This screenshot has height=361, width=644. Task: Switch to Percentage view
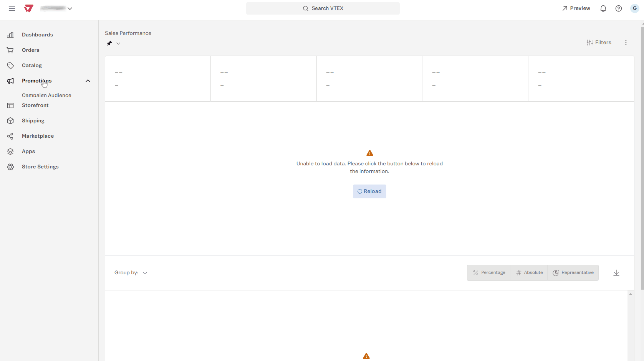click(489, 273)
